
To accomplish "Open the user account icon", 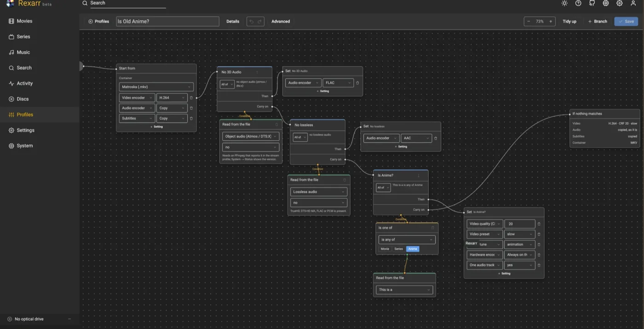I will pos(633,3).
